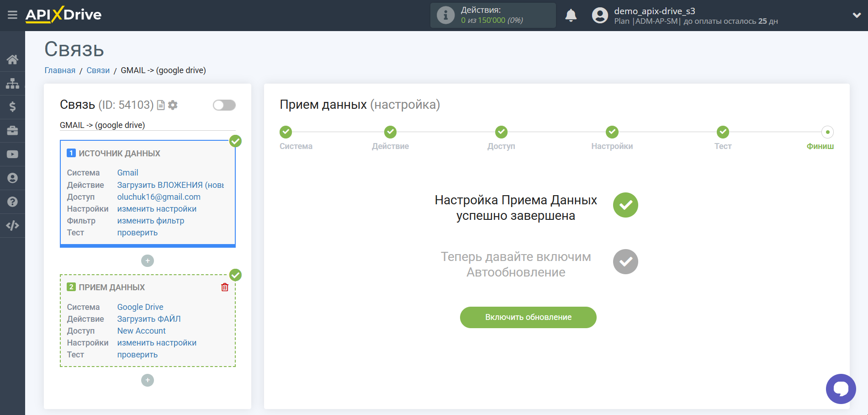Viewport: 868px width, 415px height.
Task: Click source изменить настройки link
Action: tap(157, 209)
